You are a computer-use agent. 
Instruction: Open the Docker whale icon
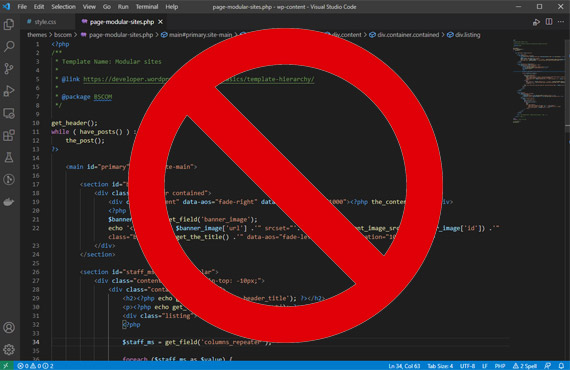click(x=9, y=202)
